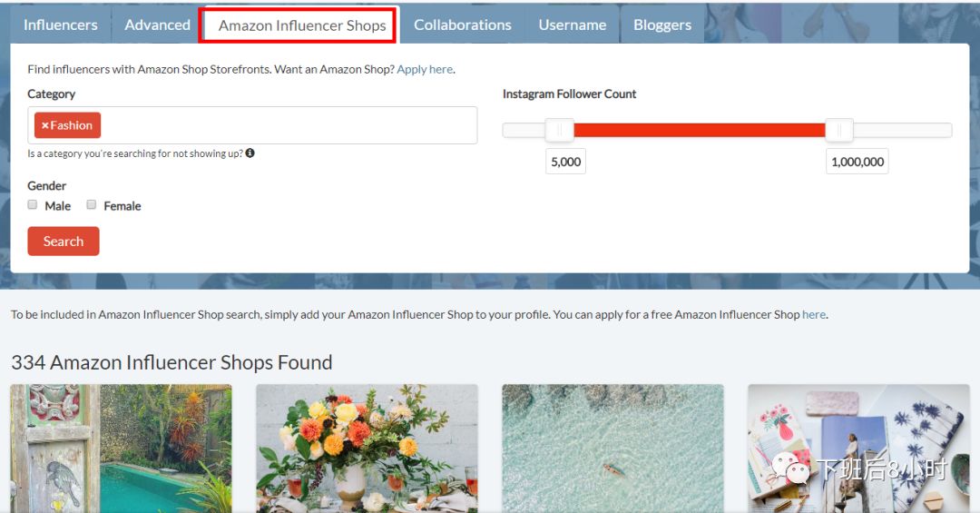Click the Instagram Follower Count label

(569, 94)
